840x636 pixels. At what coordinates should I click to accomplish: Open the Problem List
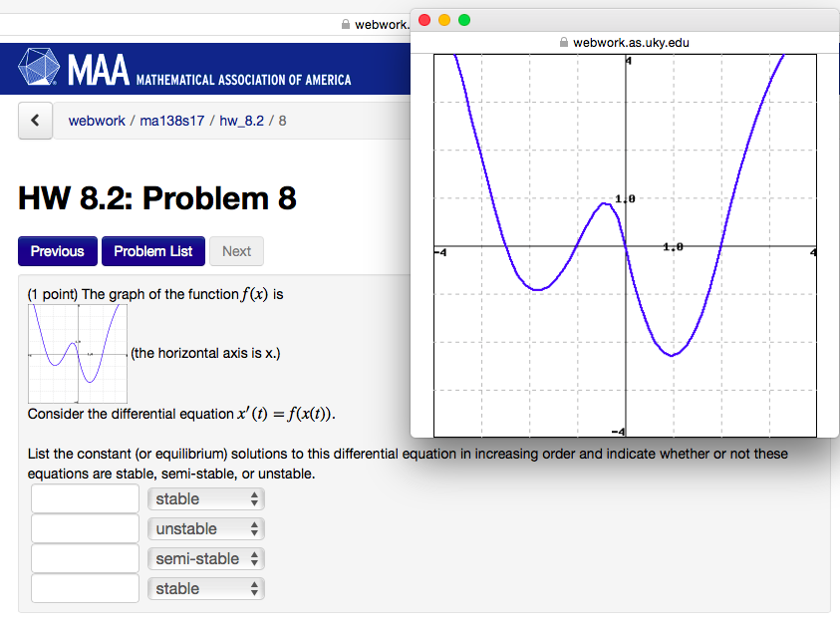152,251
